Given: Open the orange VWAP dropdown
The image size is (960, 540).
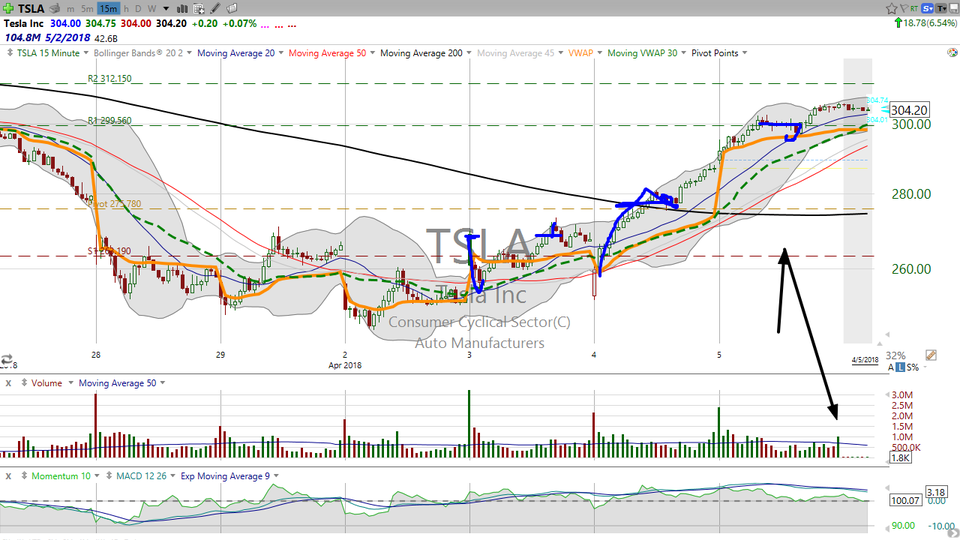Looking at the screenshot, I should click(x=599, y=53).
